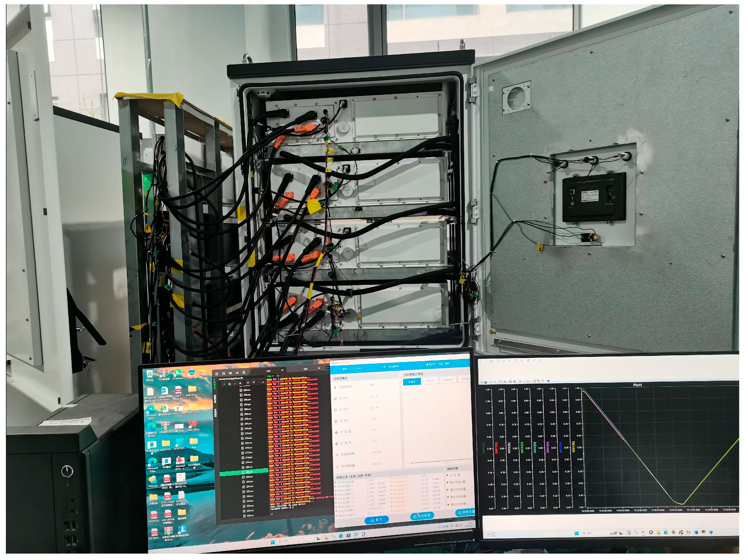This screenshot has width=748, height=560.
Task: Switch to the 总电流 trend tab
Action: click(x=430, y=381)
